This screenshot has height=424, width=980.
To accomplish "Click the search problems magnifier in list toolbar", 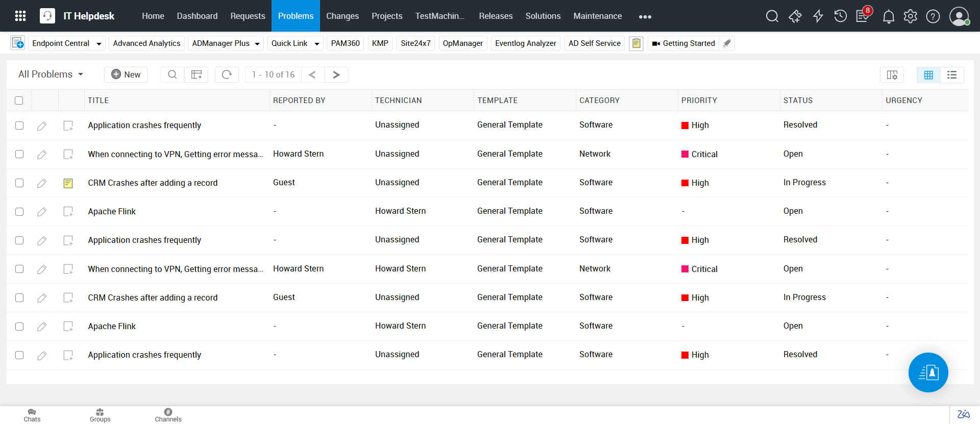I will 173,74.
